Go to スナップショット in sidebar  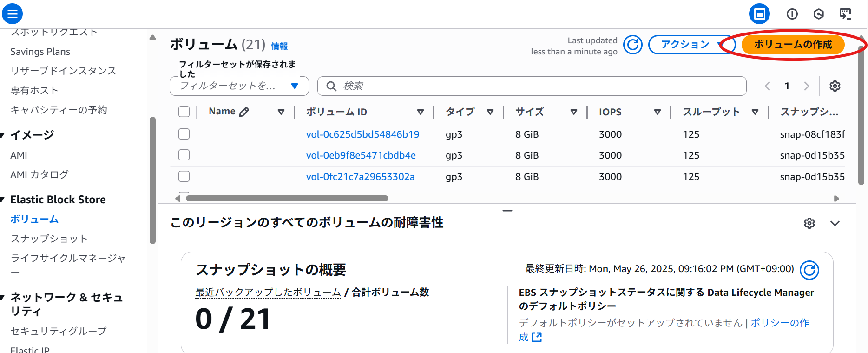point(49,239)
